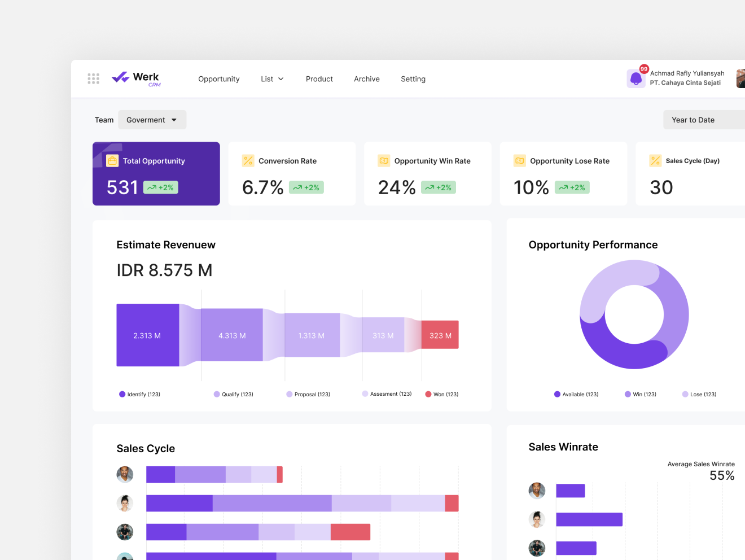745x560 pixels.
Task: Click the +2% trend badge on Total Opportunity
Action: 161,187
